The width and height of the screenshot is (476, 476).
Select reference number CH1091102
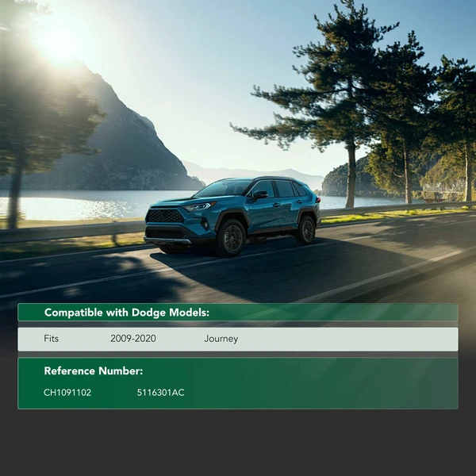pyautogui.click(x=67, y=393)
